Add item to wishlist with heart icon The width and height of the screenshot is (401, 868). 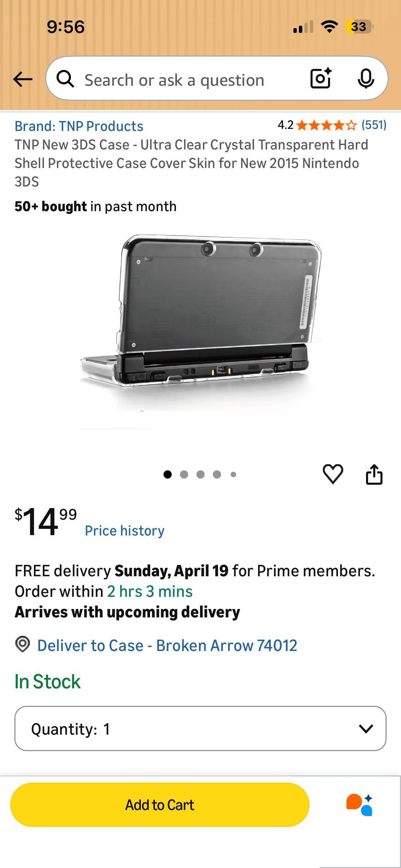point(333,474)
